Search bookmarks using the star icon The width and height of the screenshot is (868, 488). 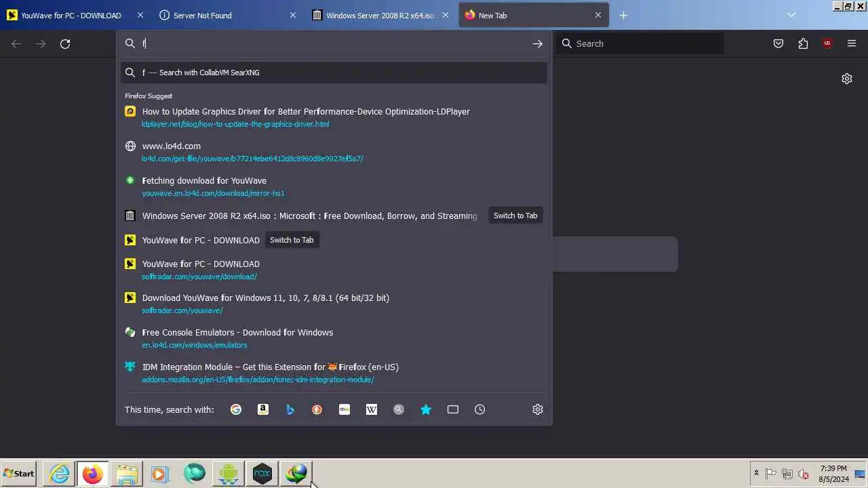(426, 409)
